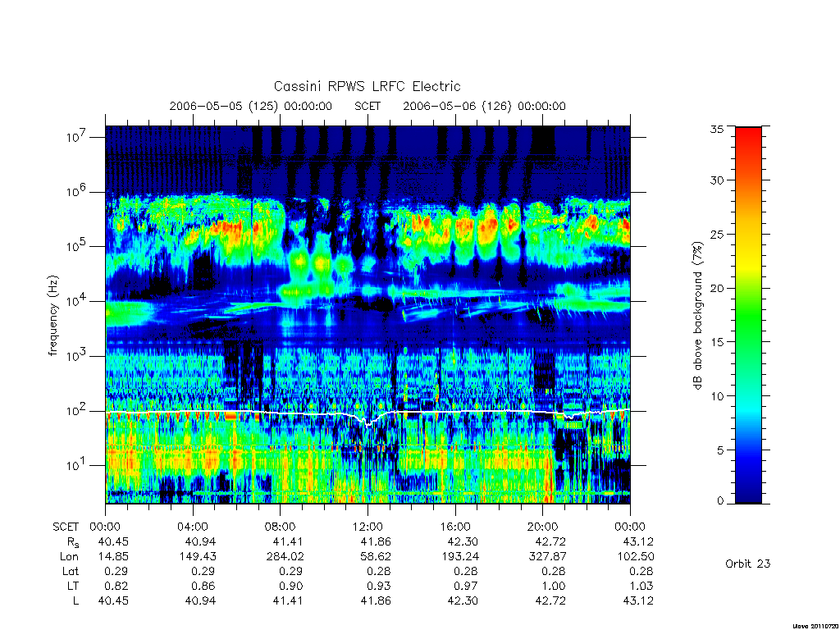Click the 10^3 frequency axis tick label
Viewport: 840px width, 630px height.
click(76, 356)
